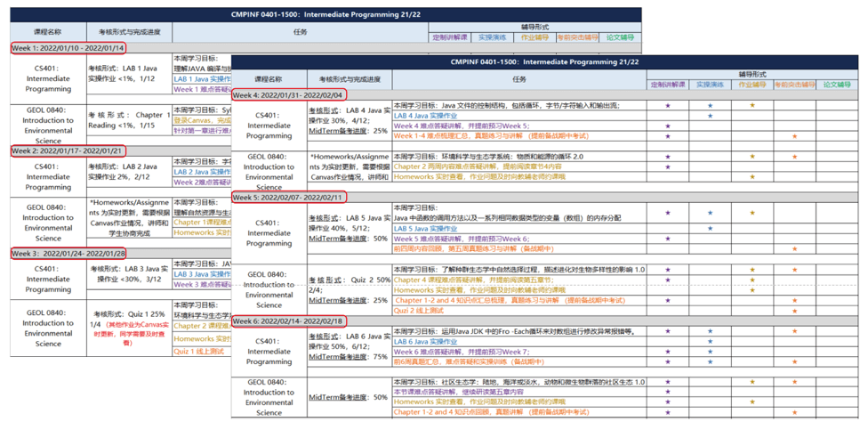Viewport: 868px width, 430px height.
Task: Click front table's 任务 column header
Action: (x=518, y=79)
